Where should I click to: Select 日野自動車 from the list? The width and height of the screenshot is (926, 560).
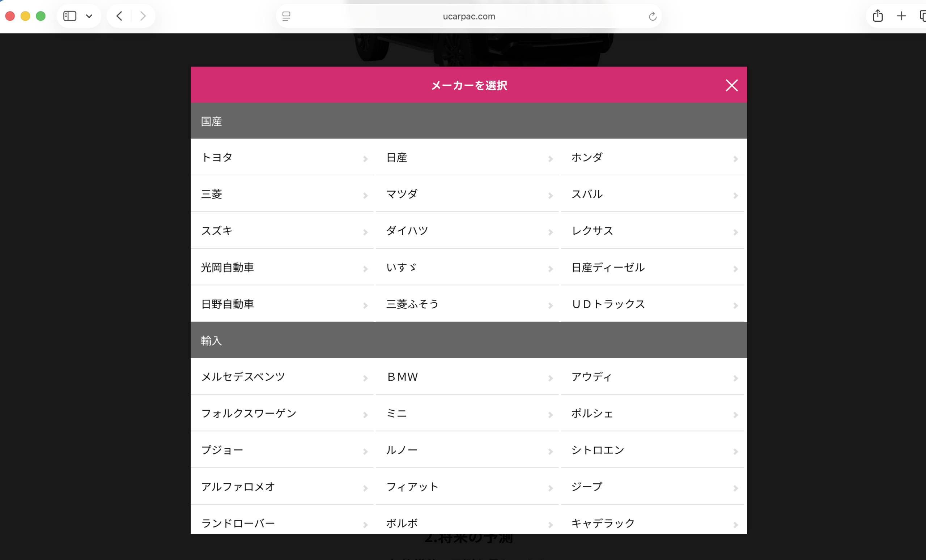click(x=282, y=304)
